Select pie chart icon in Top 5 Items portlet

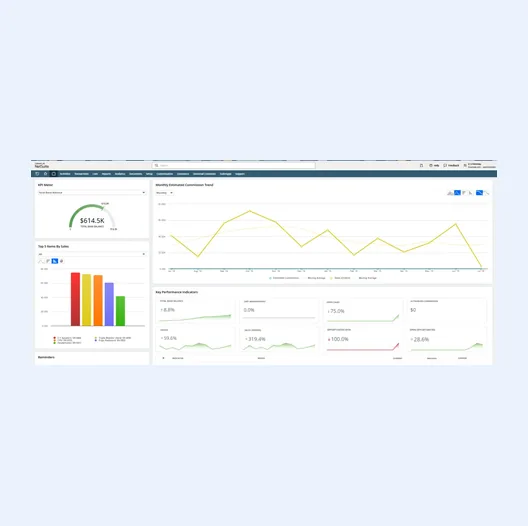[61, 261]
